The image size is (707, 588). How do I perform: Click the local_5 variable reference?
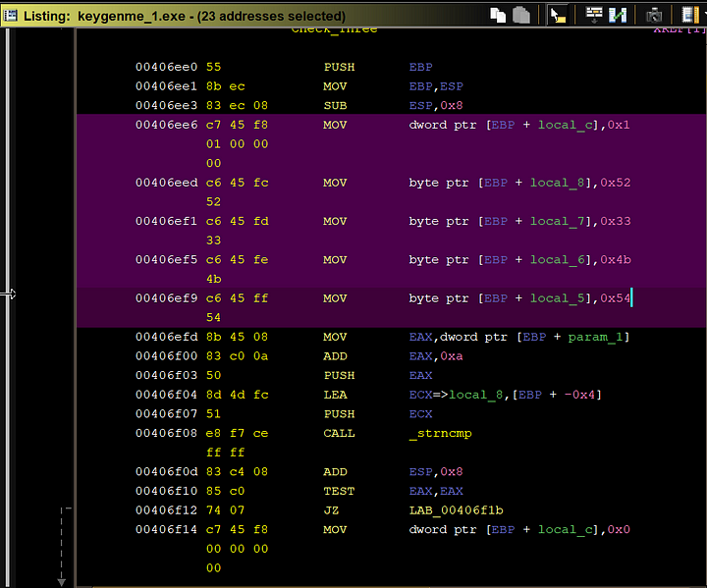(x=558, y=298)
